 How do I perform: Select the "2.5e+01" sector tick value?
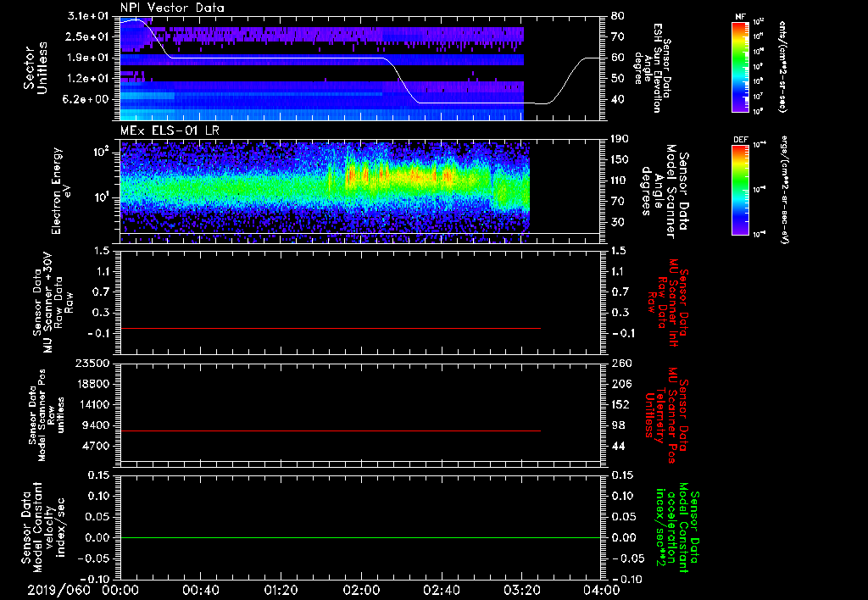click(87, 36)
